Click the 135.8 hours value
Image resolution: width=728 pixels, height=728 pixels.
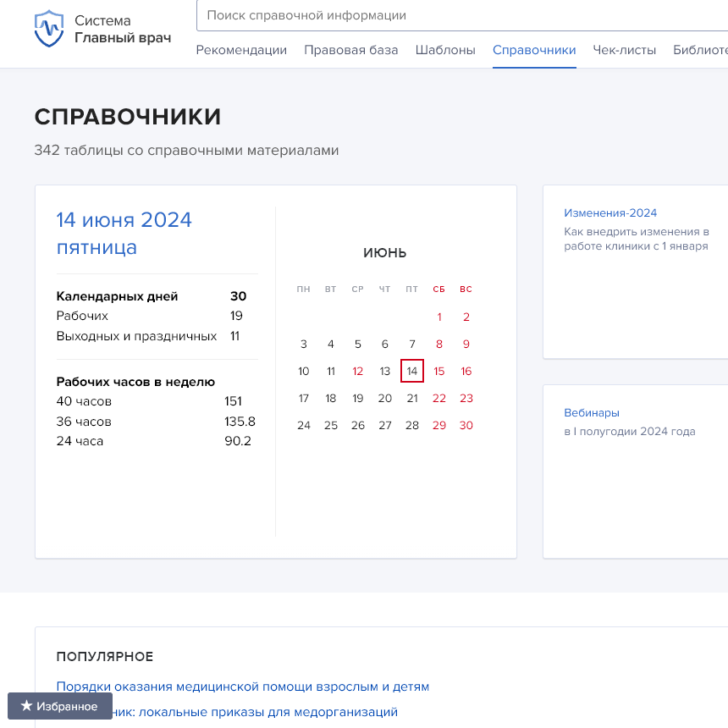(240, 422)
